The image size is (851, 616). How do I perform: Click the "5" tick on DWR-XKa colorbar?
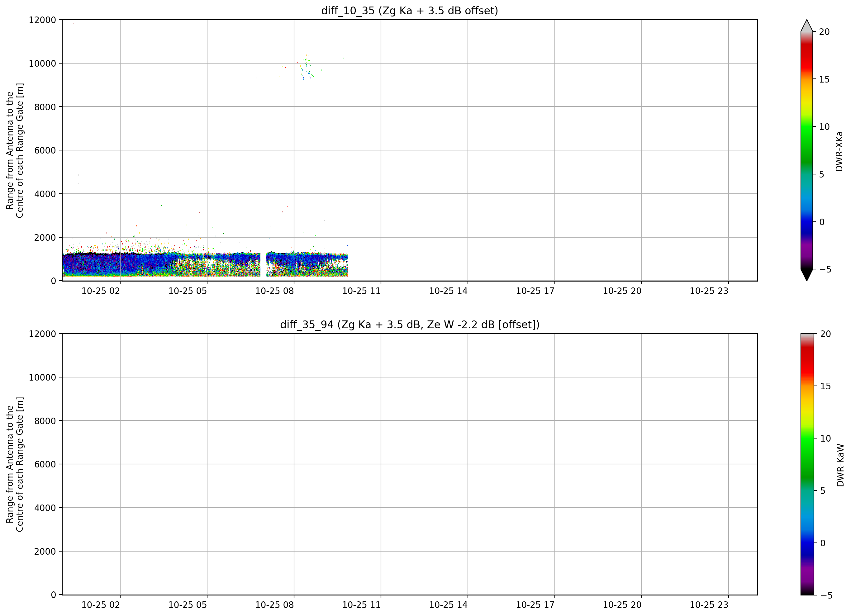click(822, 174)
